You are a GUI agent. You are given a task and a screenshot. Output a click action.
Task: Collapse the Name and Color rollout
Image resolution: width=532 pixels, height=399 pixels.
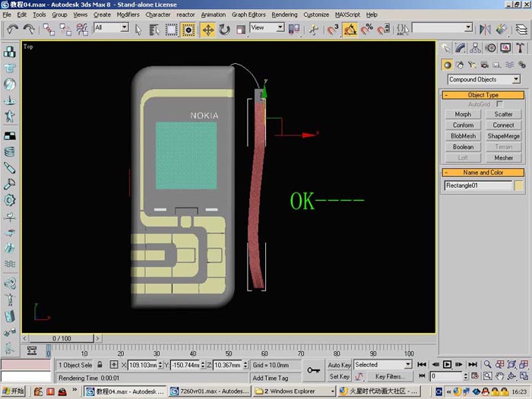483,173
